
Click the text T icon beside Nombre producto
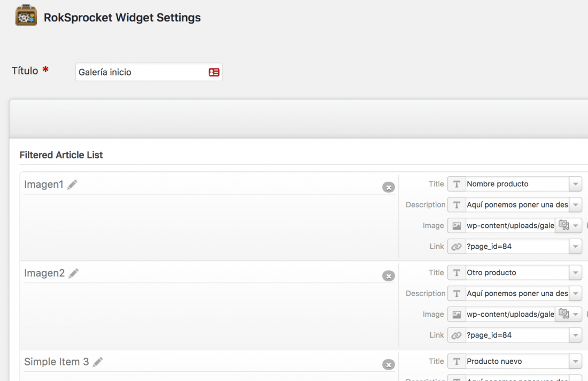point(457,184)
